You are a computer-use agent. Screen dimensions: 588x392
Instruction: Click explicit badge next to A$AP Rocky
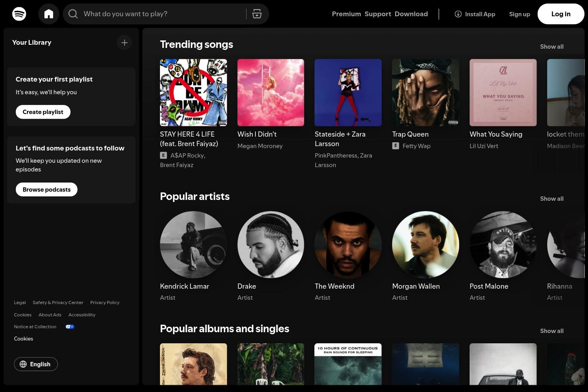click(x=163, y=155)
